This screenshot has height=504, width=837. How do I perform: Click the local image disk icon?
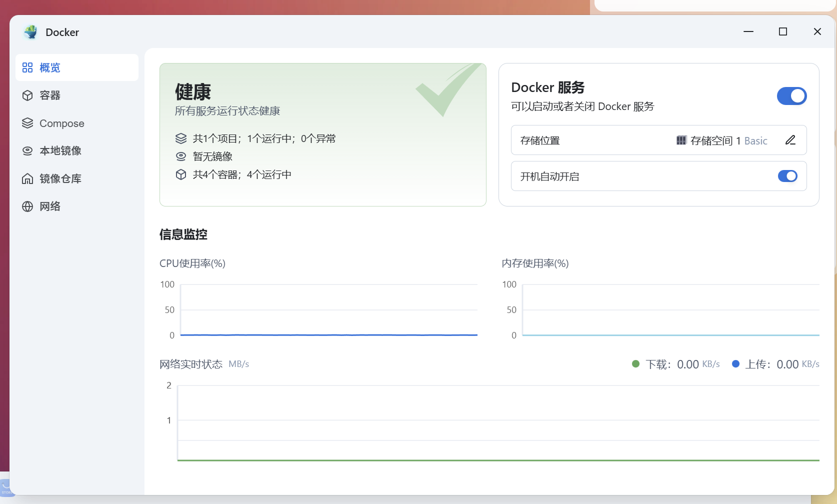[x=27, y=151]
